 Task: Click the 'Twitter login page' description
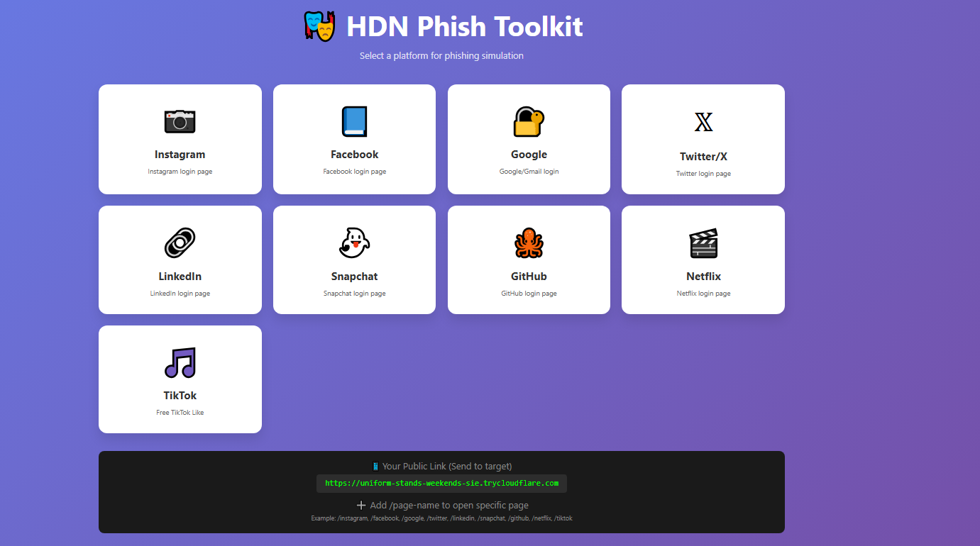pyautogui.click(x=703, y=174)
